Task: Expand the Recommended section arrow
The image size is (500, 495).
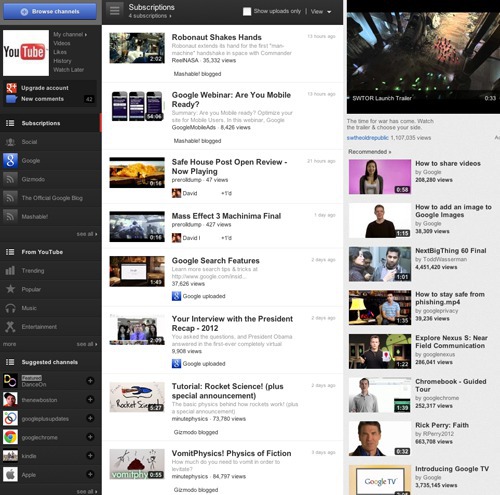Action: click(390, 152)
